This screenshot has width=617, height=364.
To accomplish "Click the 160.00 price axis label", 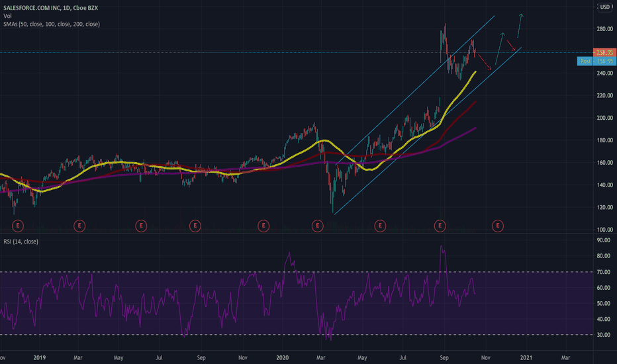I will click(605, 163).
